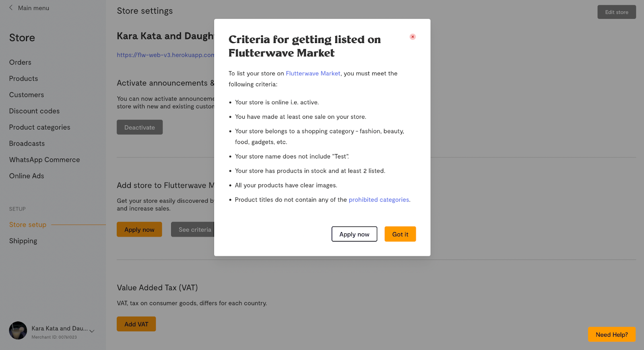644x350 pixels.
Task: Click the Kara Kata merchant avatar
Action: pos(18,331)
